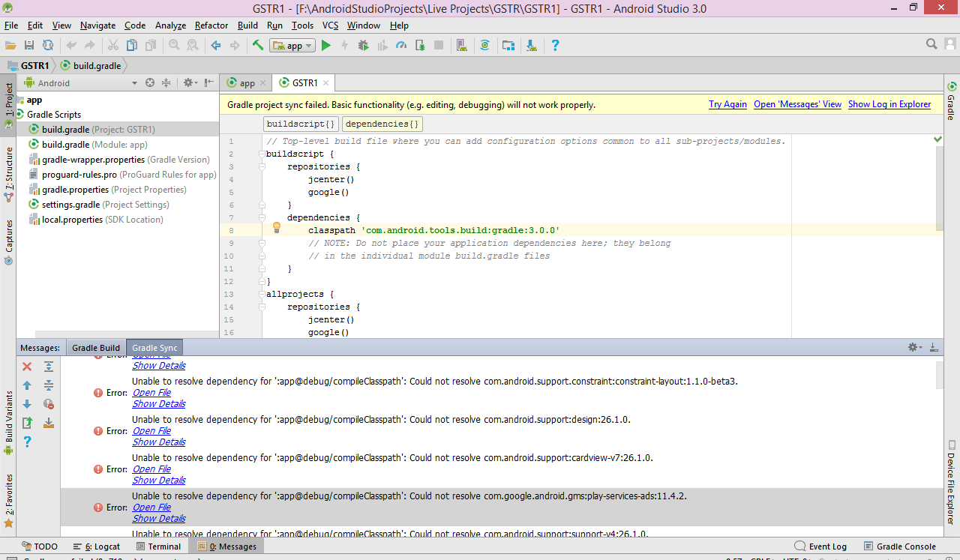Click Collapse All icon in Messages panel
The width and height of the screenshot is (960, 560).
point(49,385)
